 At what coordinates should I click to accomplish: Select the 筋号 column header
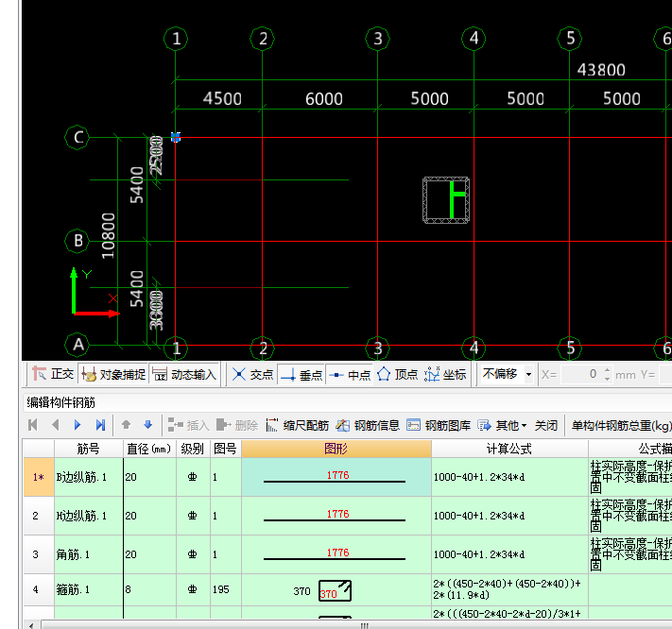(89, 449)
